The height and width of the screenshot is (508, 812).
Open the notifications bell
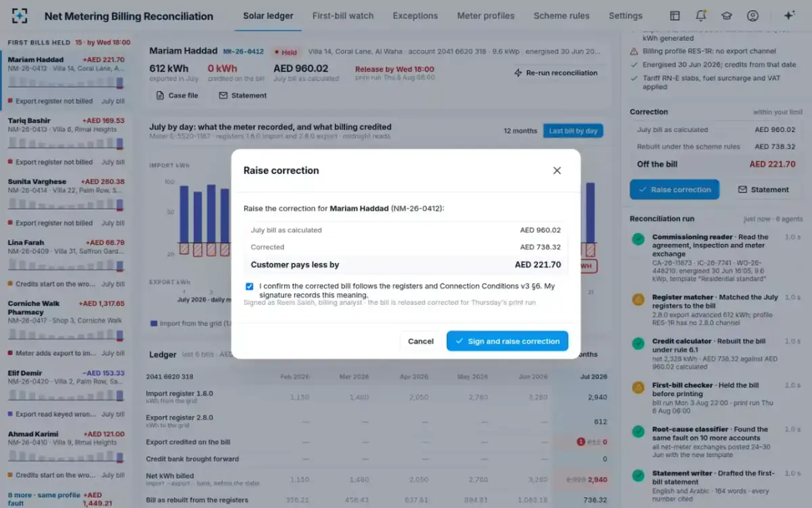pos(701,16)
